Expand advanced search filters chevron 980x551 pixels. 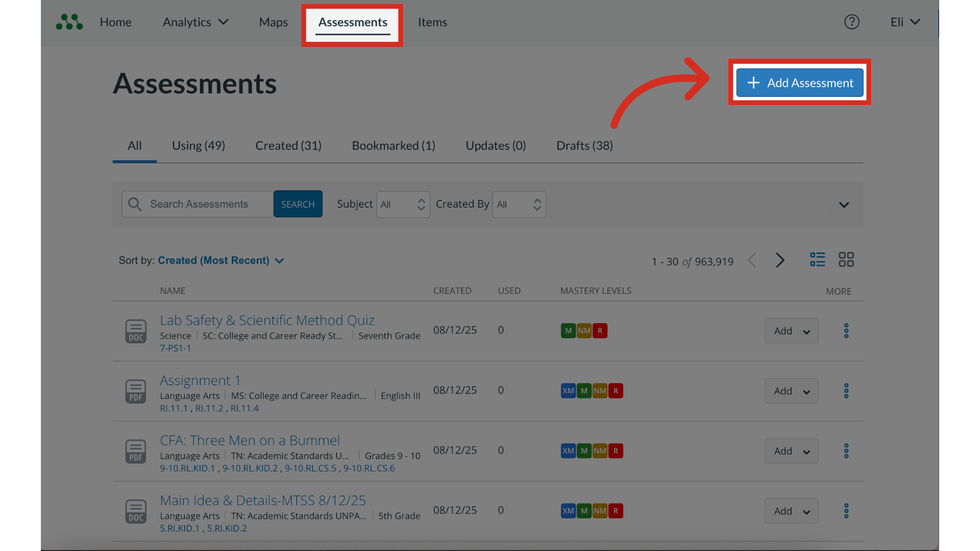click(x=844, y=205)
